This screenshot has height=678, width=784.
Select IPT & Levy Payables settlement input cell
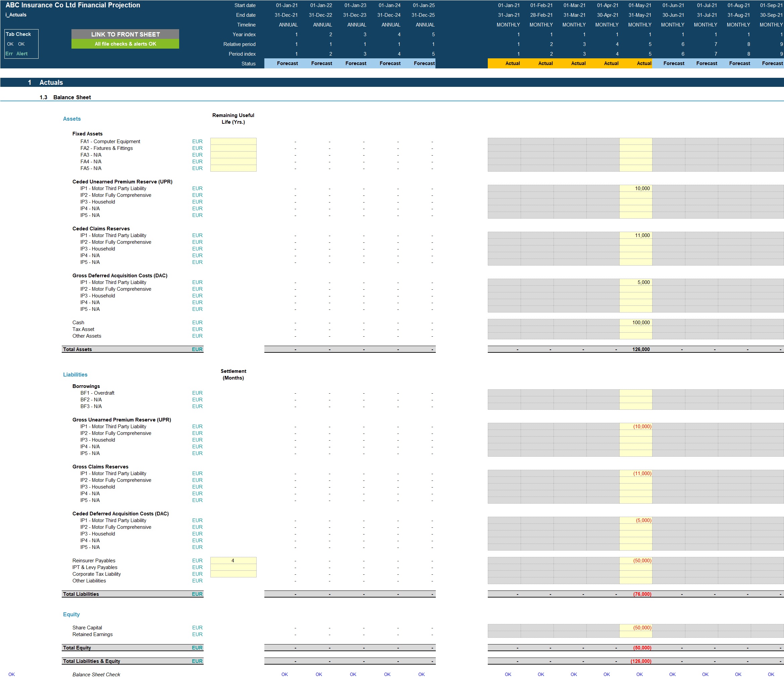point(233,568)
